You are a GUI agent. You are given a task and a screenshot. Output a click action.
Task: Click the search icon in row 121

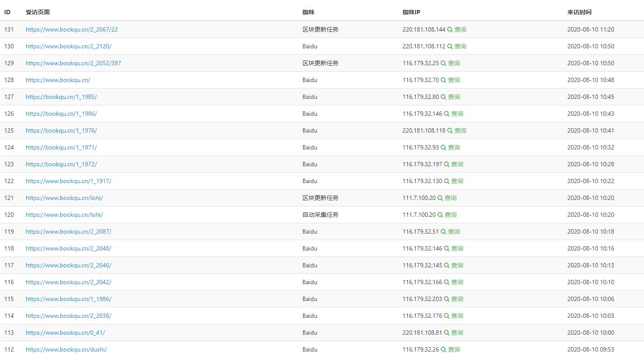[440, 198]
